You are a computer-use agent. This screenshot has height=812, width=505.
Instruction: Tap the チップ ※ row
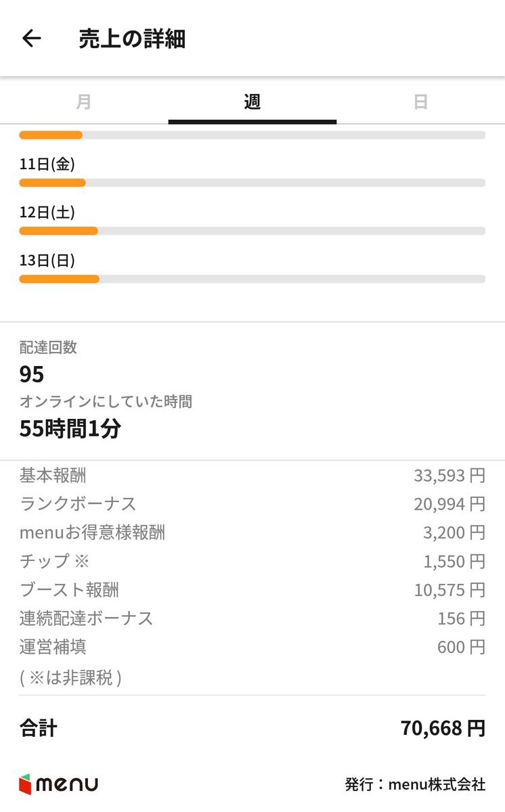(252, 561)
